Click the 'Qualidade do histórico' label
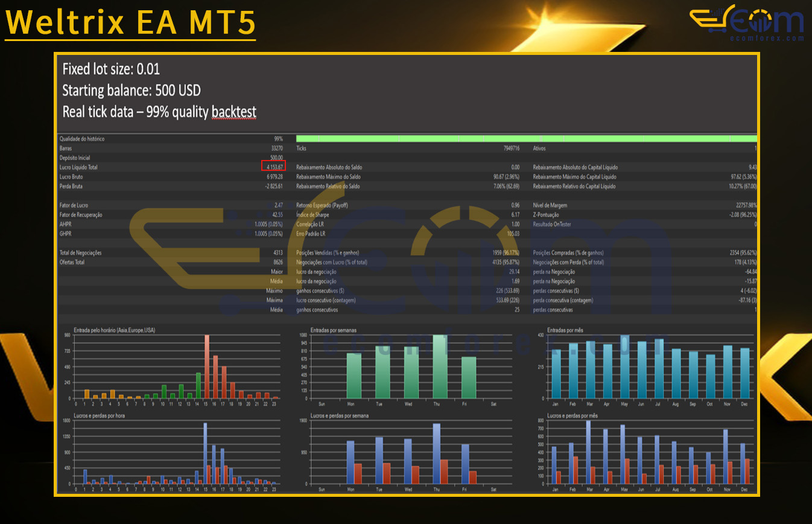Image resolution: width=812 pixels, height=524 pixels. click(81, 139)
